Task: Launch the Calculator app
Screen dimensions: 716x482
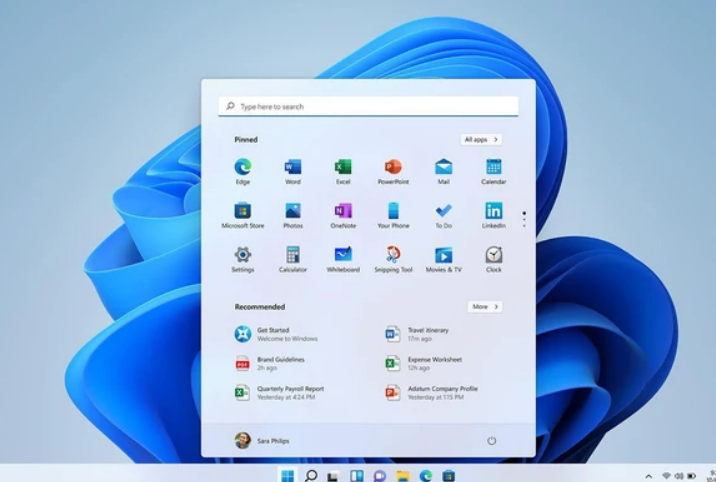Action: coord(293,259)
